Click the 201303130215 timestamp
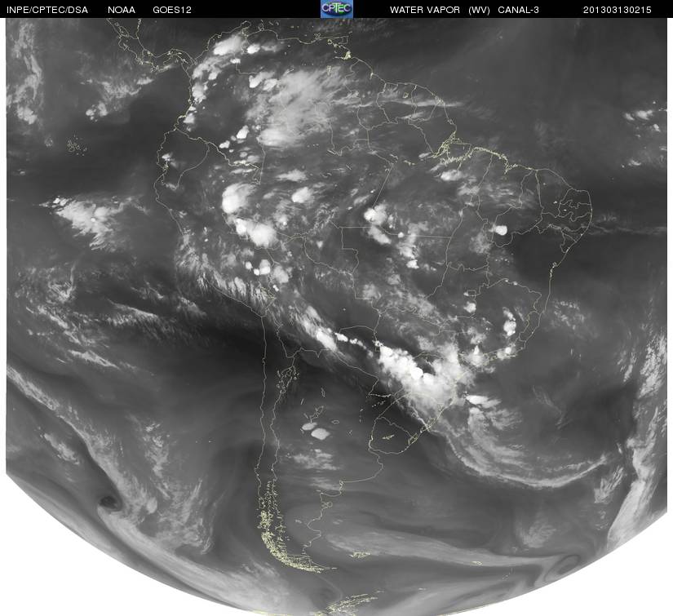Image resolution: width=673 pixels, height=616 pixels. (x=618, y=10)
